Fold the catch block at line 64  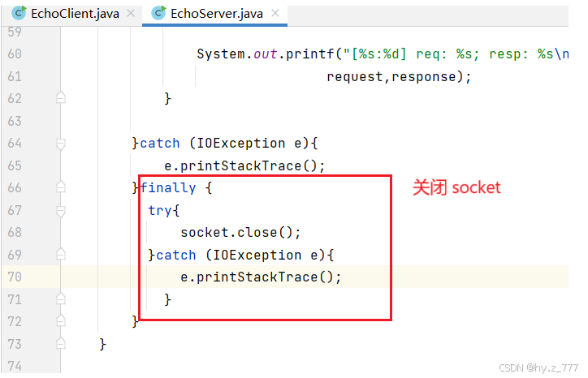tap(61, 144)
